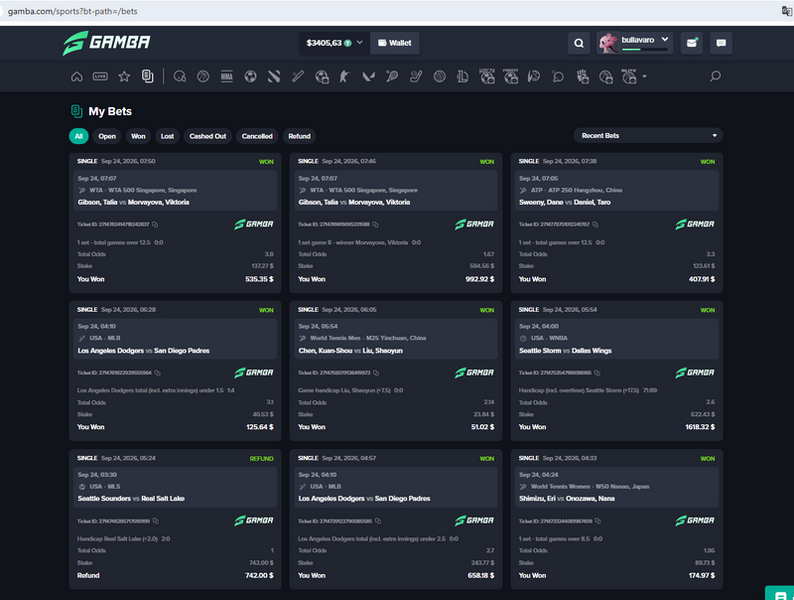The height and width of the screenshot is (600, 794).
Task: Select the Baseball bat icon
Action: pyautogui.click(x=298, y=76)
